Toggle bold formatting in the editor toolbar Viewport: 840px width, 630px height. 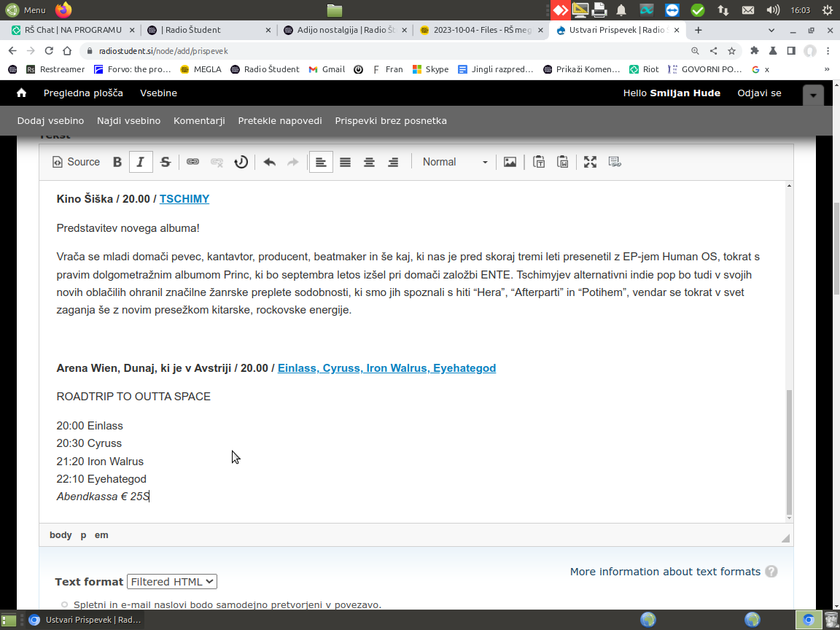(x=117, y=162)
